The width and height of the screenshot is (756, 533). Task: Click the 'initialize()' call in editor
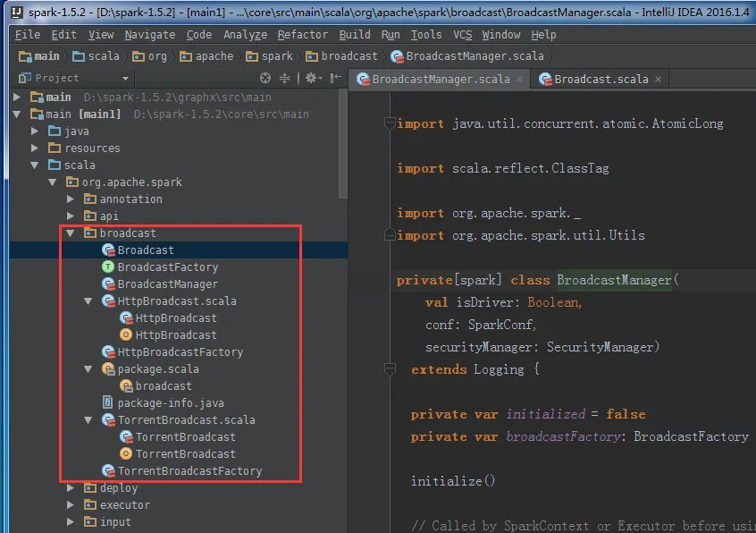tap(453, 481)
